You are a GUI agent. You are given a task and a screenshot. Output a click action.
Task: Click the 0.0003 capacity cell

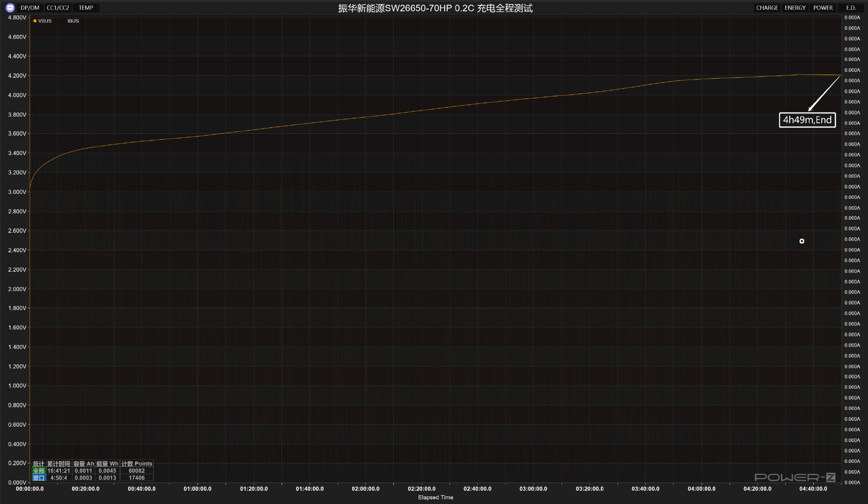point(84,478)
